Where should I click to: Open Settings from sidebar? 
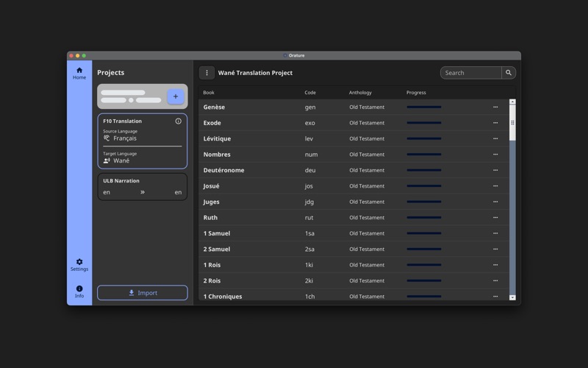pos(79,265)
